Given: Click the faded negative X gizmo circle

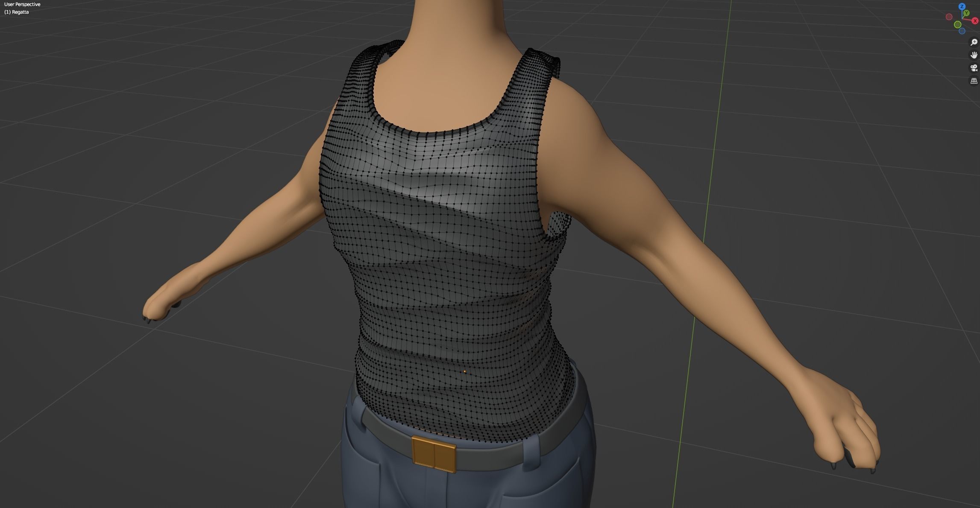Looking at the screenshot, I should pos(949,17).
